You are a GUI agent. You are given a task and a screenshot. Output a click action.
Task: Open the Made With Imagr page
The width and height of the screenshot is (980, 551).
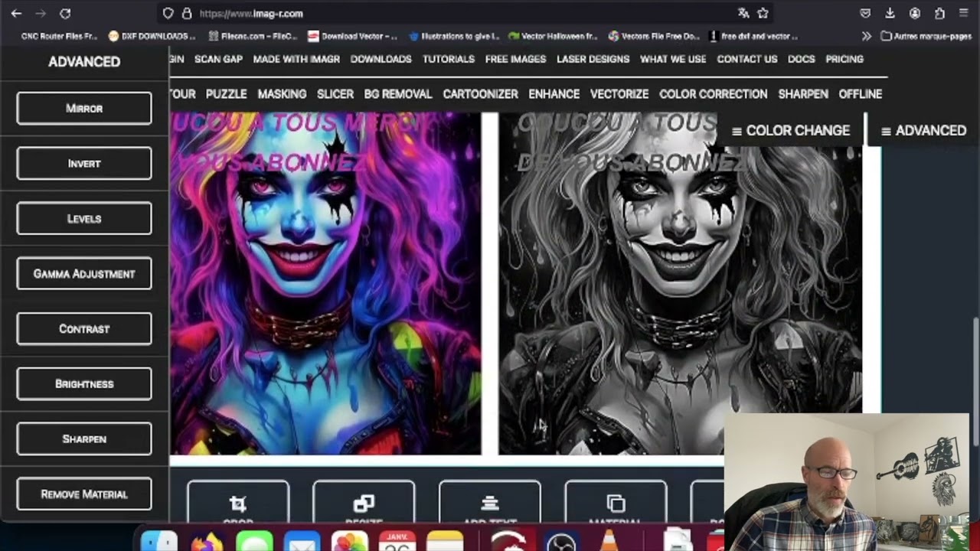[x=296, y=59]
